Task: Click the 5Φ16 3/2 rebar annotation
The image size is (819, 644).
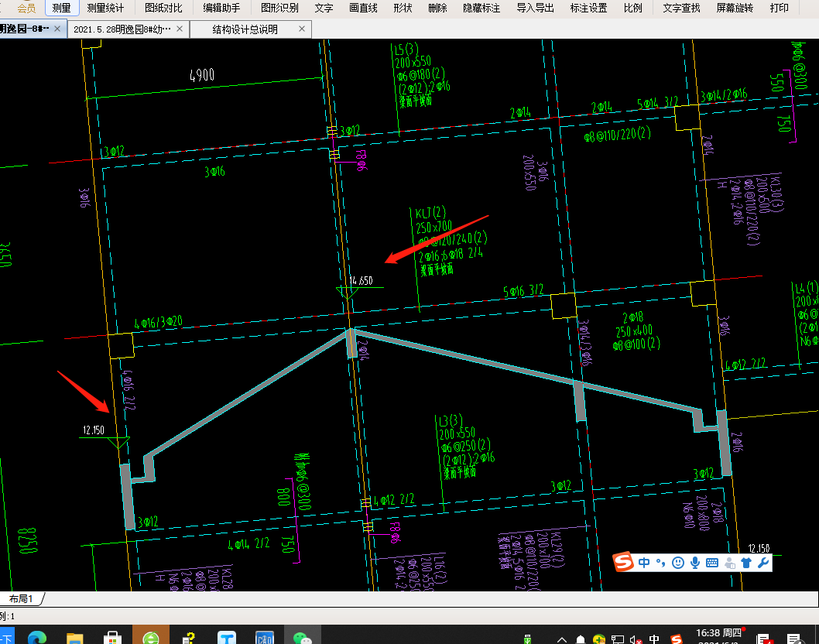Action: (523, 291)
